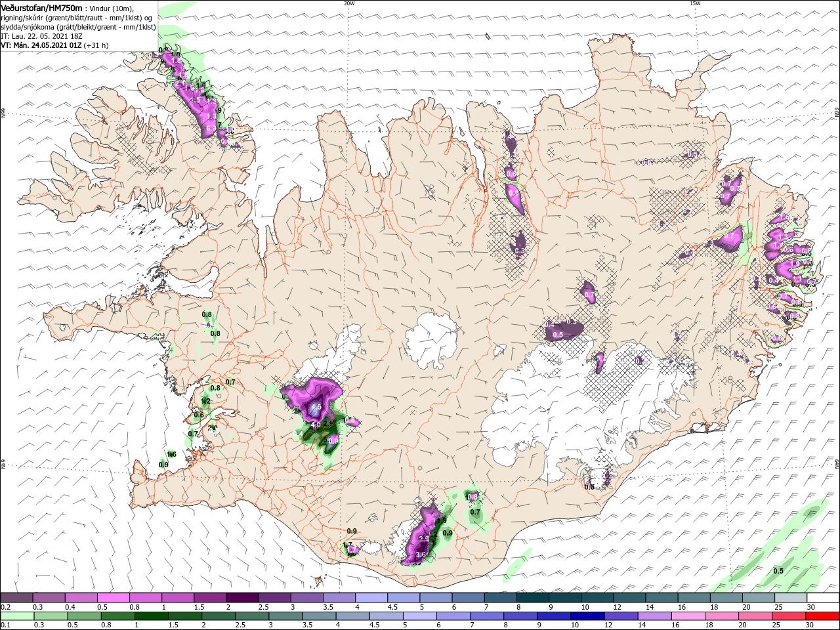Click the coral red rain swatch between 20 and 25
This screenshot has width=840, height=630.
789,617
